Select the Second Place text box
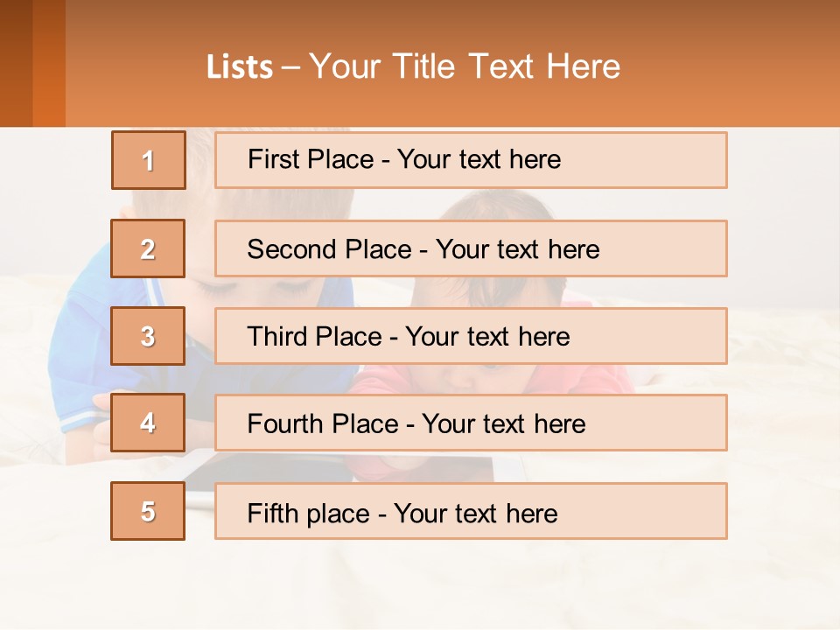The width and height of the screenshot is (840, 630). tap(471, 248)
